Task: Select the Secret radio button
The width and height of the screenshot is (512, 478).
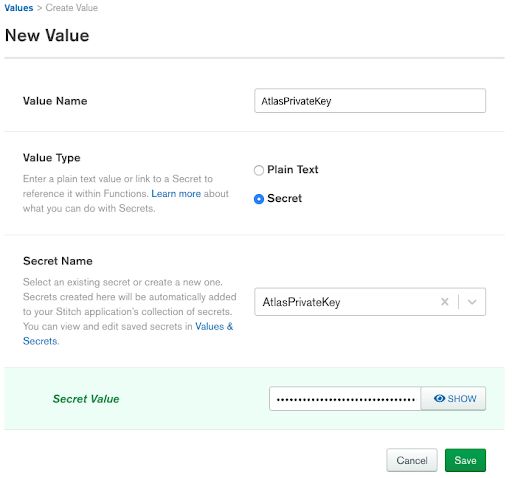Action: coord(259,199)
